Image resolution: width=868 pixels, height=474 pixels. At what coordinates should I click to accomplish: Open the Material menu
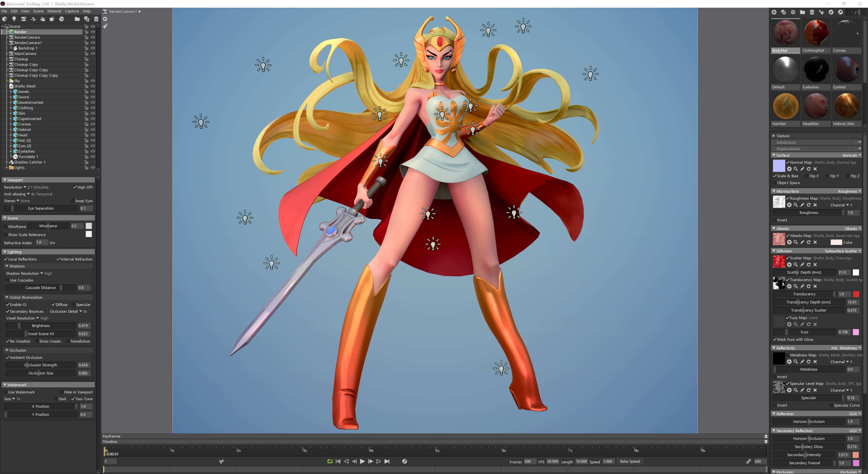(x=54, y=11)
